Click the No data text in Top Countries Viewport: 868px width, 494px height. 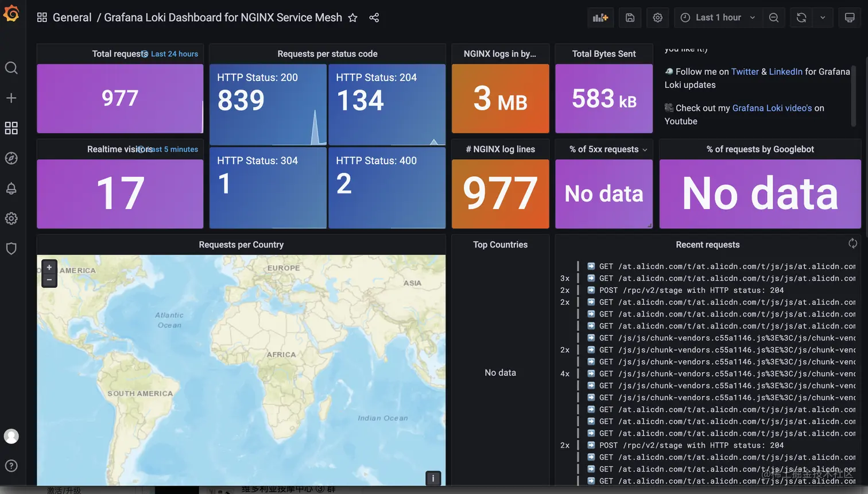click(500, 373)
